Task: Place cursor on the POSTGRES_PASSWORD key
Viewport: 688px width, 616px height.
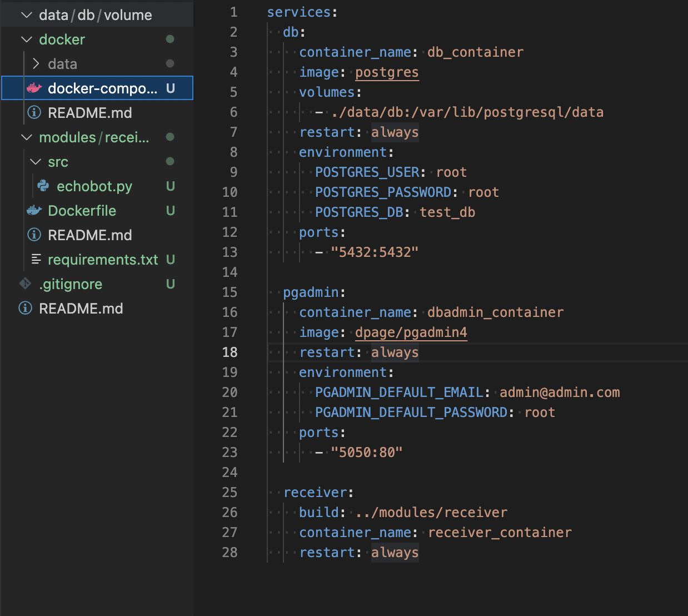Action: (383, 192)
